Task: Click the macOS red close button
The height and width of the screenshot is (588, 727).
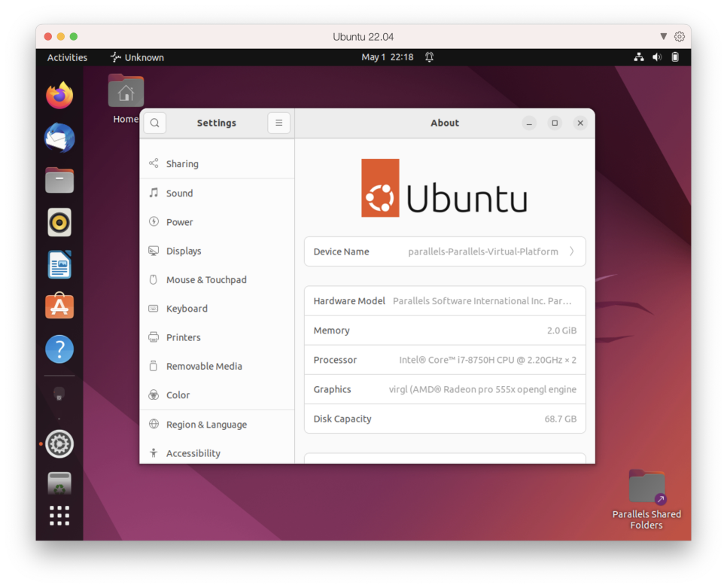Action: [47, 36]
